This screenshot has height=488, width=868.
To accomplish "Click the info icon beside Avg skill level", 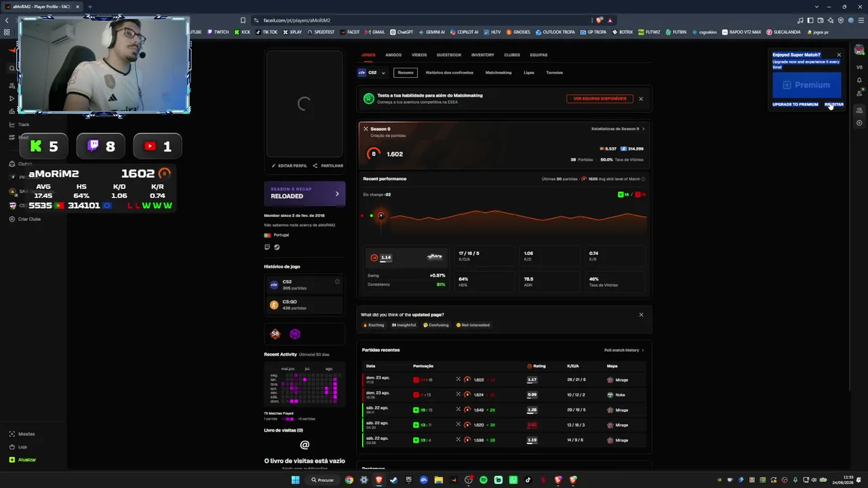I will coord(643,179).
